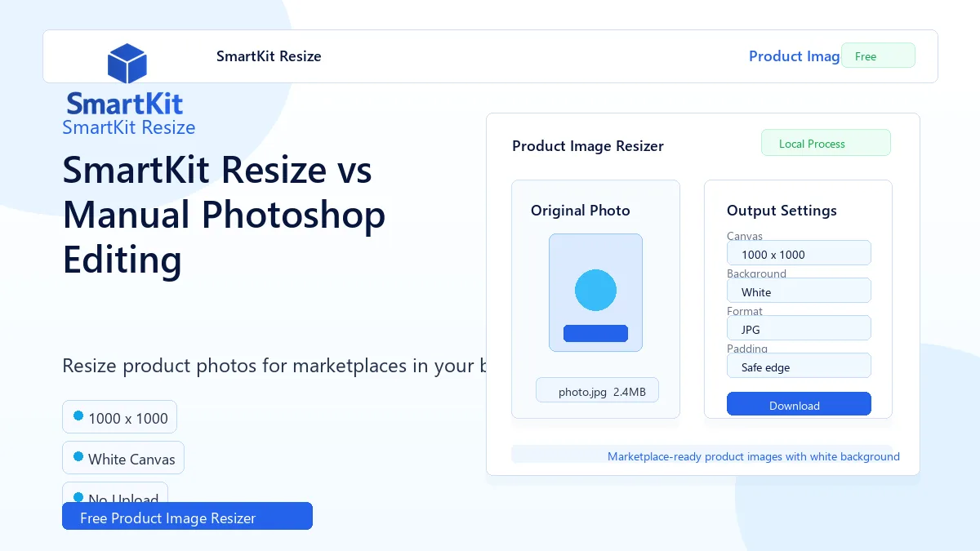
Task: Open the Background White field
Action: click(x=799, y=291)
